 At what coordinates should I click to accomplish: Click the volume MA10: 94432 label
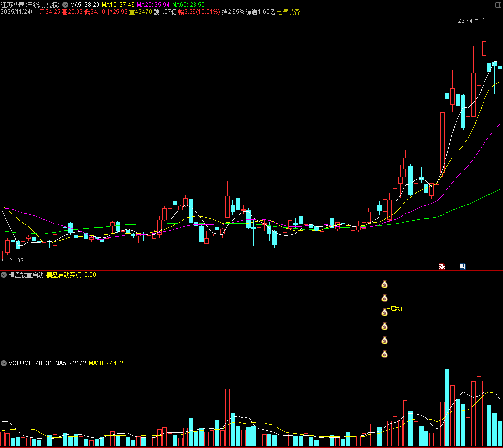point(106,363)
